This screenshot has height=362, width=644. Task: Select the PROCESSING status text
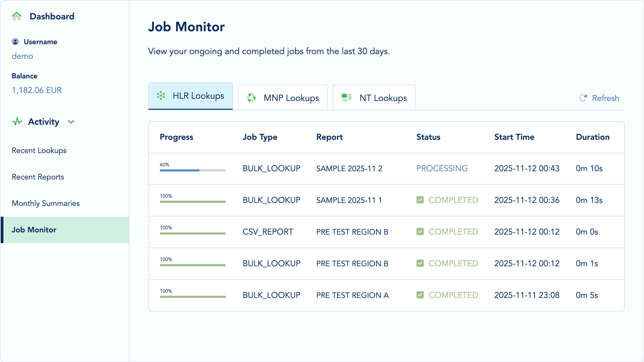click(442, 168)
